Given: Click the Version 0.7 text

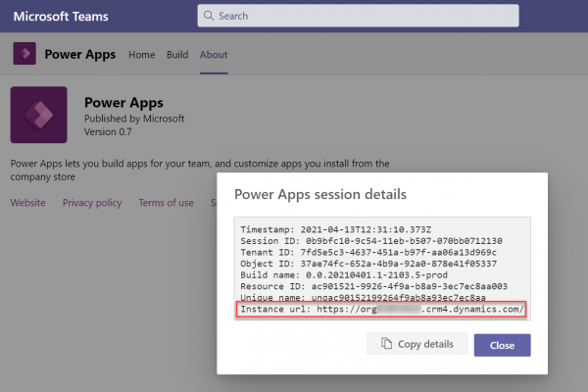Looking at the screenshot, I should point(108,132).
